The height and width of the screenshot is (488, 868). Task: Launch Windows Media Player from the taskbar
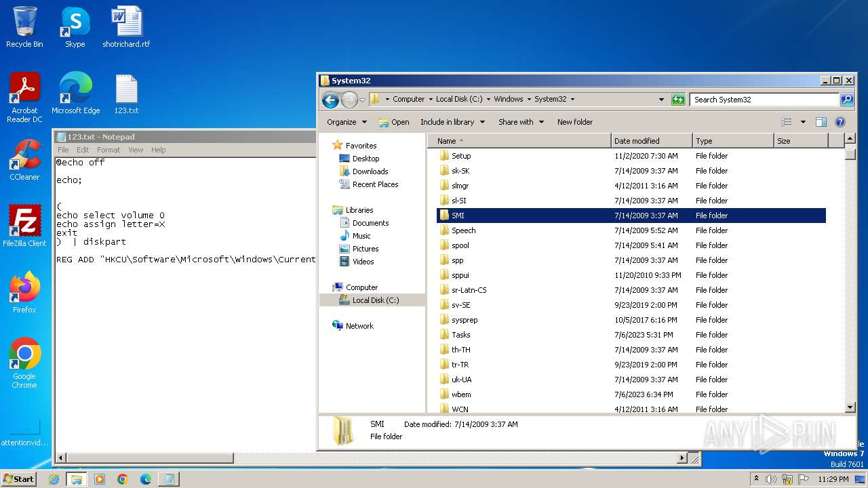100,479
